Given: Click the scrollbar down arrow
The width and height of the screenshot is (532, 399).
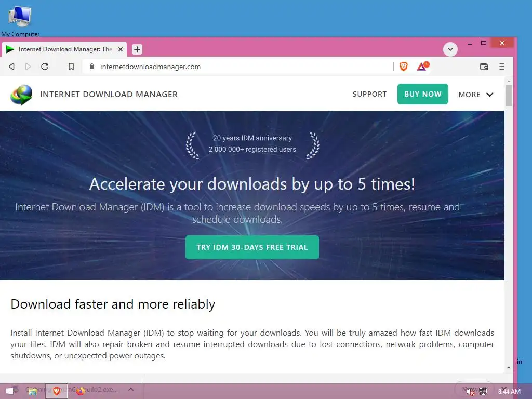Looking at the screenshot, I should [x=509, y=367].
